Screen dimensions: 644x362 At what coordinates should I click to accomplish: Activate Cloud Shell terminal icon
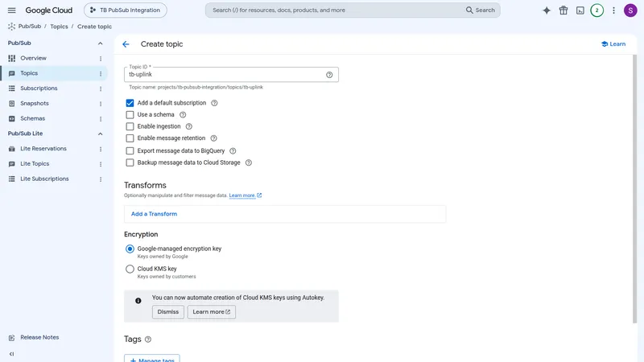580,10
